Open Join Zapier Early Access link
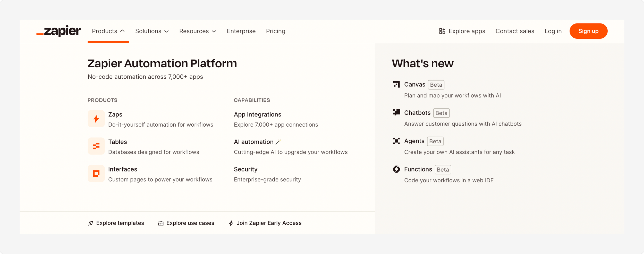Viewport: 644px width, 254px height. 269,223
